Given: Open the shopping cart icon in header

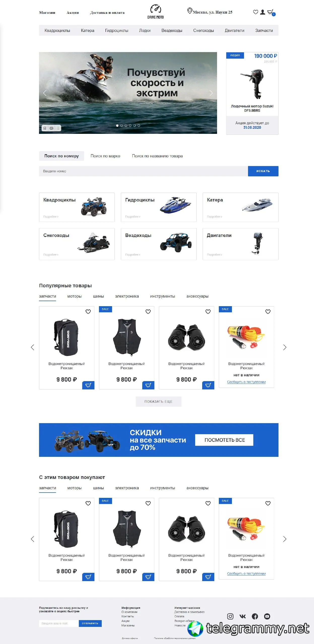Looking at the screenshot, I should pos(271,12).
